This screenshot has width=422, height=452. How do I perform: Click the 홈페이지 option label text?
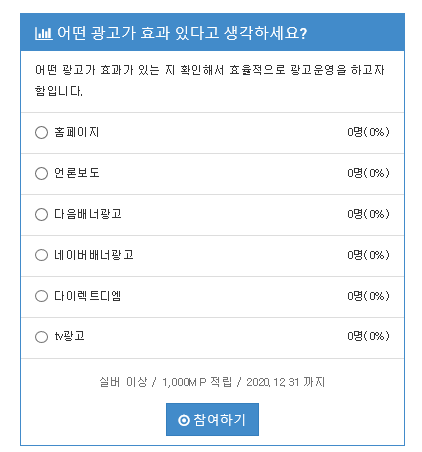click(77, 132)
